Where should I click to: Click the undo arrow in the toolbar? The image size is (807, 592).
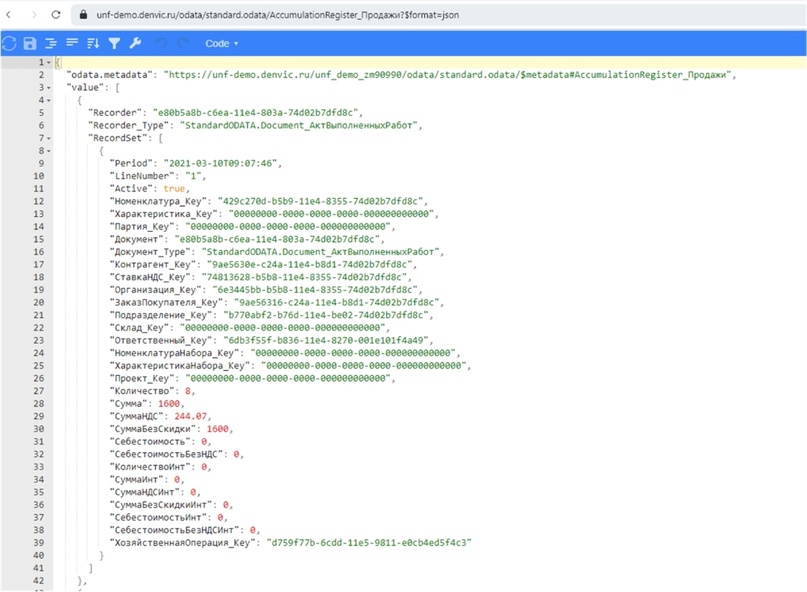coord(161,44)
